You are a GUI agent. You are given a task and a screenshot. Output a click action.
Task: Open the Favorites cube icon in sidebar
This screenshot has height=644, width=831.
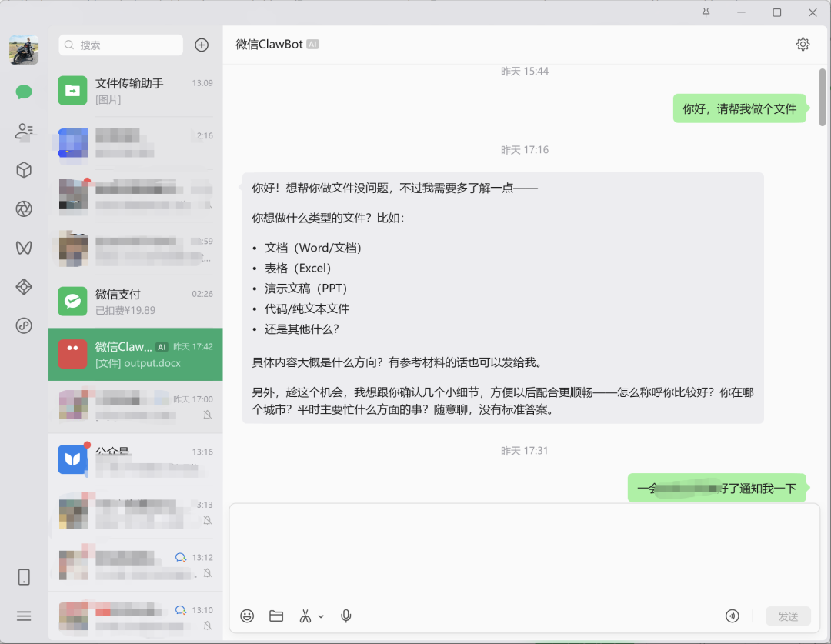pos(24,170)
